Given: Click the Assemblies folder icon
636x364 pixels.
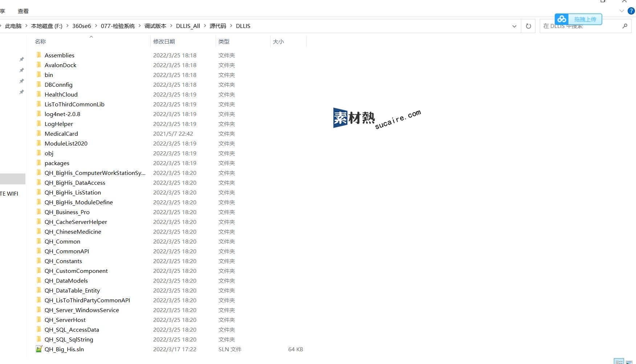Looking at the screenshot, I should 39,55.
